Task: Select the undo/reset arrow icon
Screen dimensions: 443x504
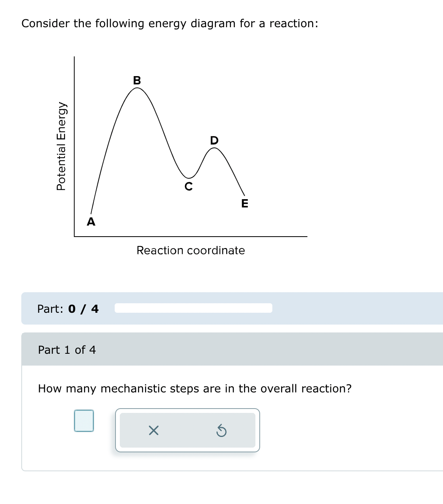Action: (x=222, y=431)
